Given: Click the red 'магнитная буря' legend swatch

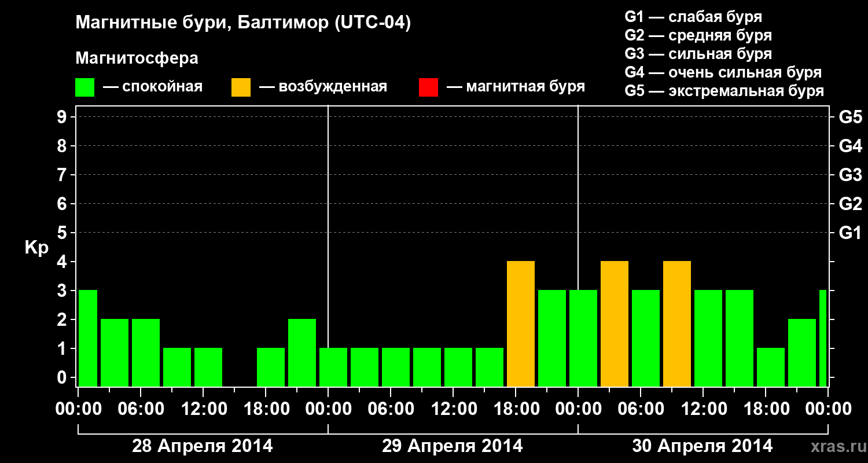Looking at the screenshot, I should pyautogui.click(x=428, y=87).
